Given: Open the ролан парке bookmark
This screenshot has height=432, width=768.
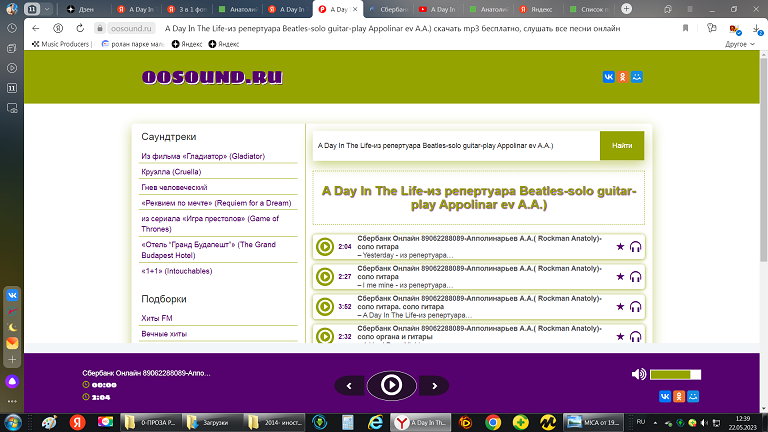Looking at the screenshot, I should (x=133, y=44).
